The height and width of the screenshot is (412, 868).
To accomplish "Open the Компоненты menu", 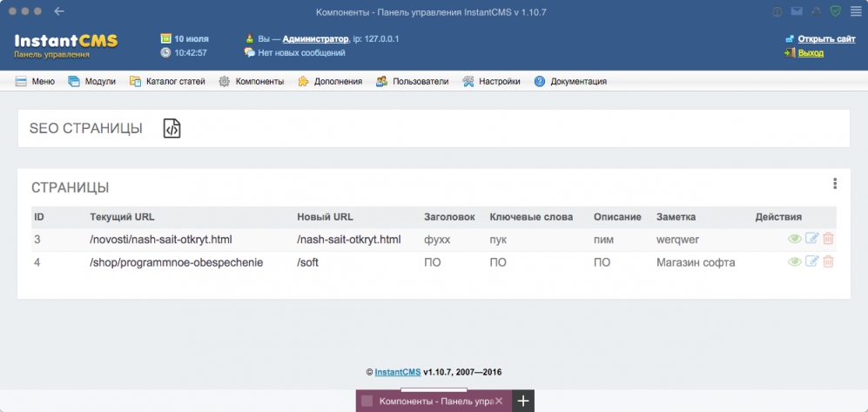I will click(252, 81).
